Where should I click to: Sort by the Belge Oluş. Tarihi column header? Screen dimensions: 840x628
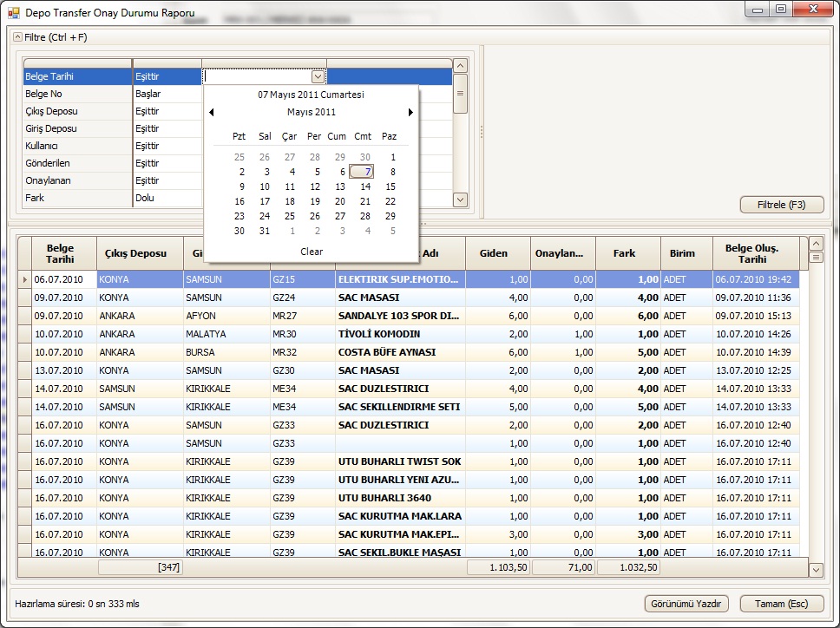756,253
